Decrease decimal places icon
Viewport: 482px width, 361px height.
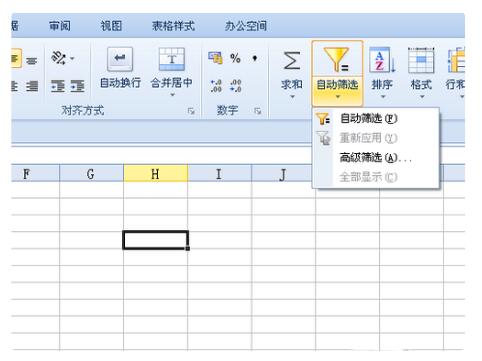click(236, 86)
